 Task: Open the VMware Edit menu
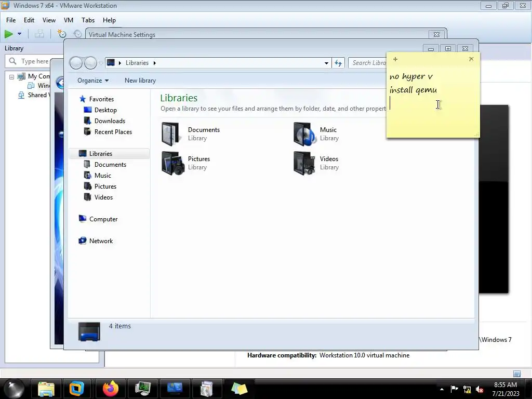pyautogui.click(x=29, y=20)
